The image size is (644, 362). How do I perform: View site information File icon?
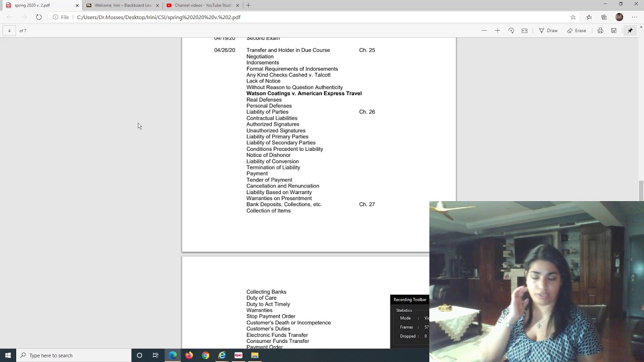point(61,17)
